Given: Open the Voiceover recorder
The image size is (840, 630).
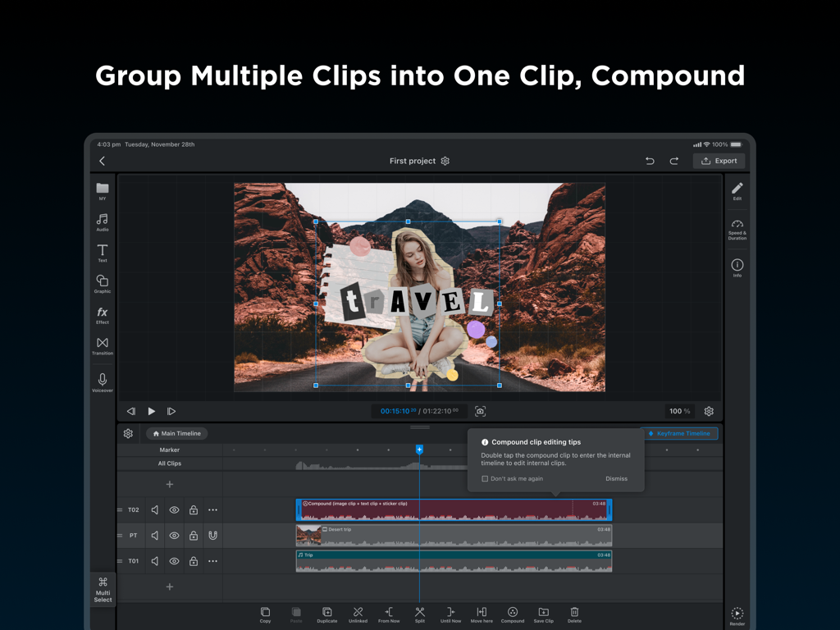Looking at the screenshot, I should 103,380.
